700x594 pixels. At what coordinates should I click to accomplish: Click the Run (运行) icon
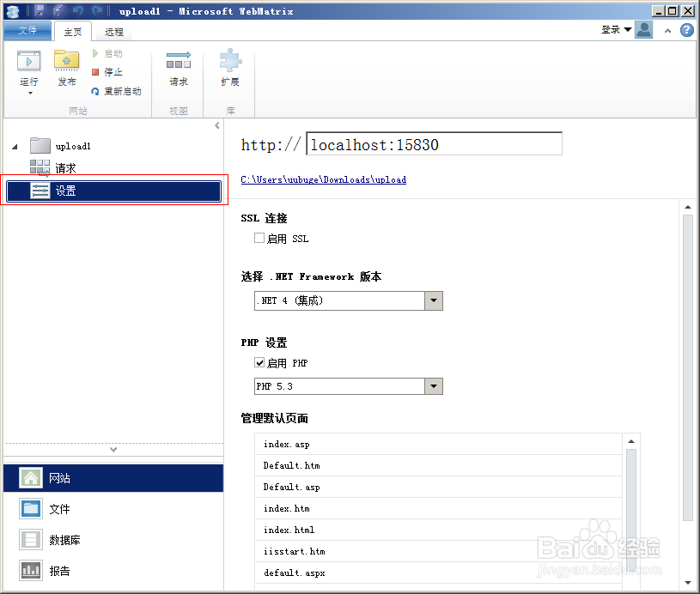[x=29, y=61]
